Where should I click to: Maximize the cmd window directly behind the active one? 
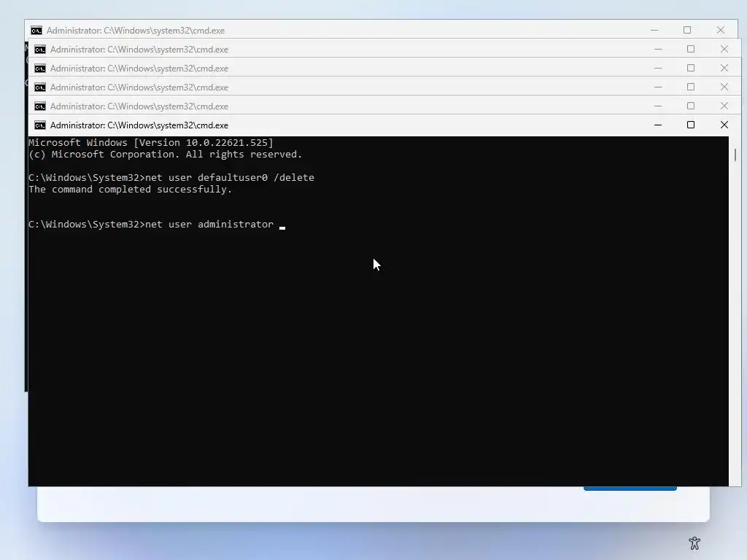(x=691, y=106)
